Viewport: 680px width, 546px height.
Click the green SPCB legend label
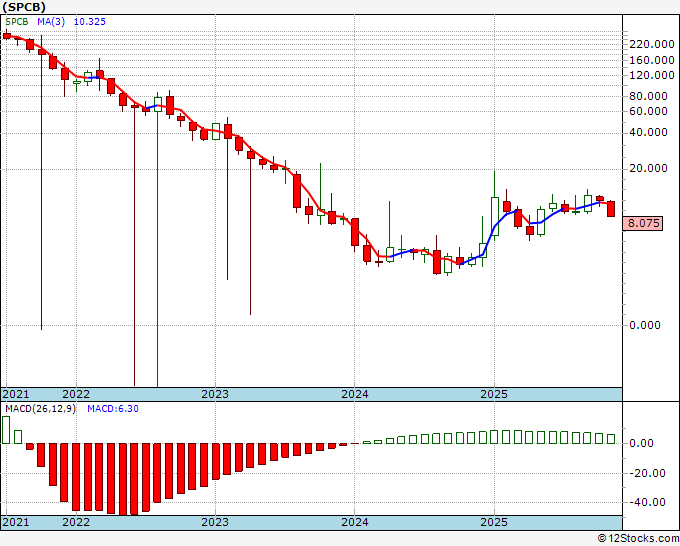click(17, 22)
